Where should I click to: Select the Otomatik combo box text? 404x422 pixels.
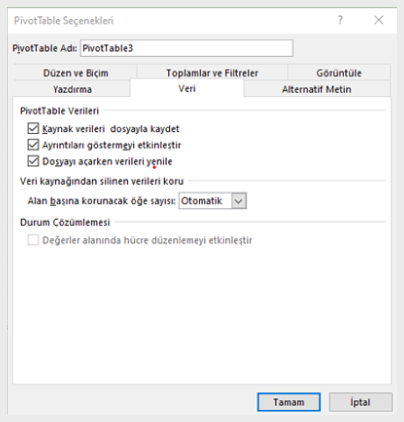click(x=202, y=201)
